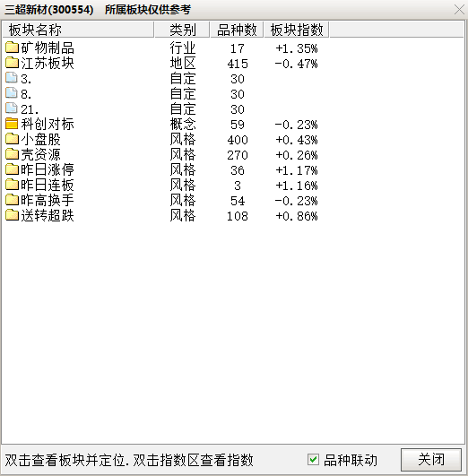468x476 pixels.
Task: Click the 板块指数 column header
Action: click(x=297, y=30)
